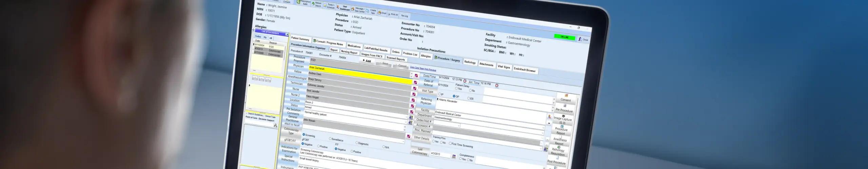Open the Last Colonoscopy calendar picker

(x=454, y=156)
